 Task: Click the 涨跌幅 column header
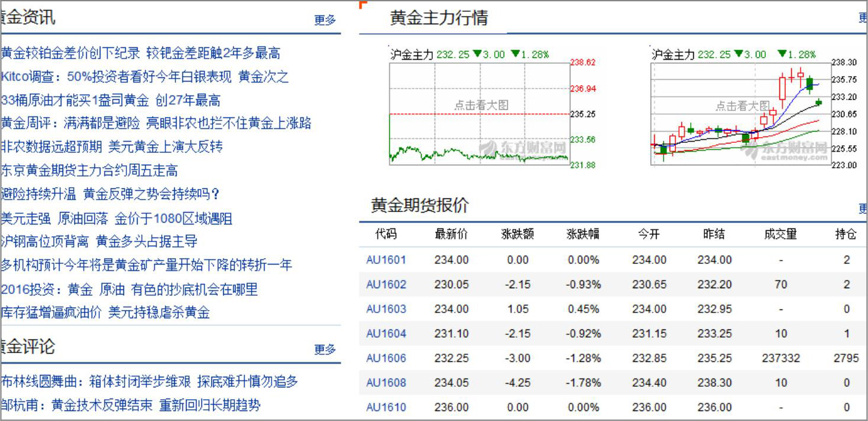point(583,234)
